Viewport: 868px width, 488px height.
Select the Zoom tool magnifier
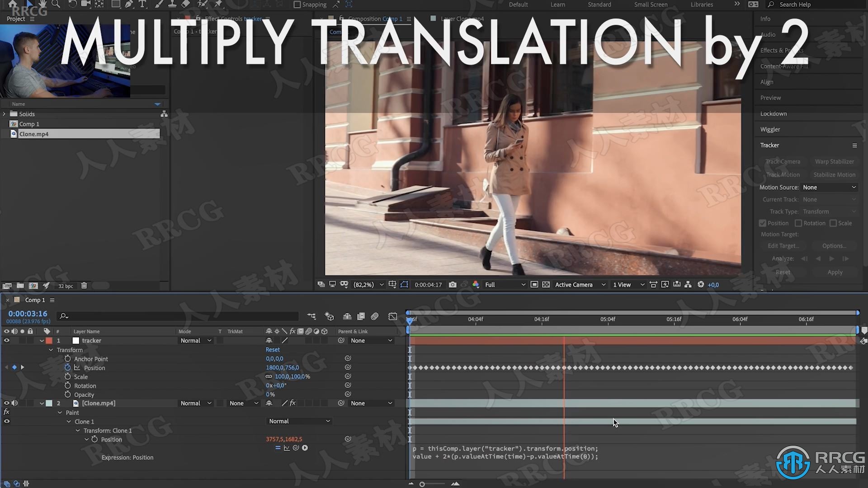tap(56, 4)
